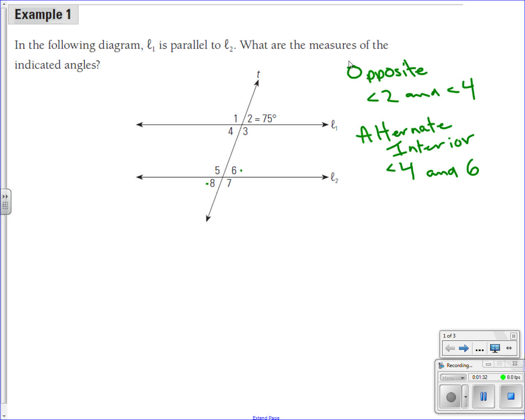Click the 'Recording...' window title
Image resolution: width=525 pixels, height=420 pixels.
point(459,365)
